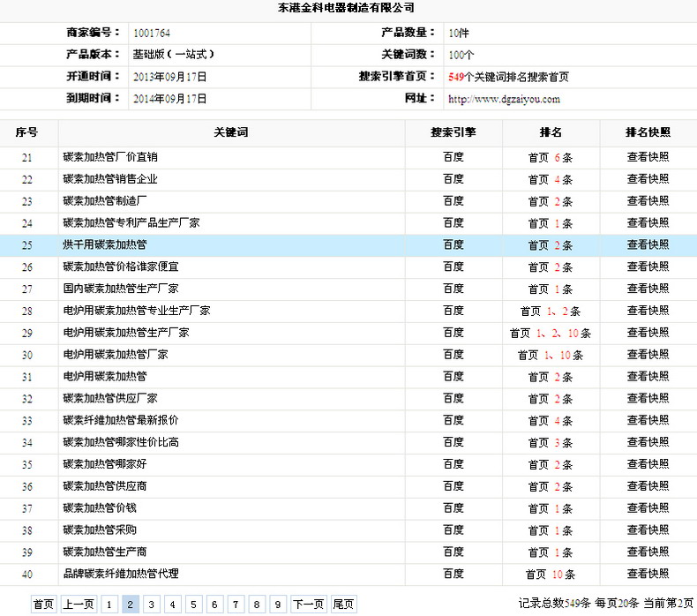697x616 pixels.
Task: View 查看快照 for row 35
Action: [648, 464]
